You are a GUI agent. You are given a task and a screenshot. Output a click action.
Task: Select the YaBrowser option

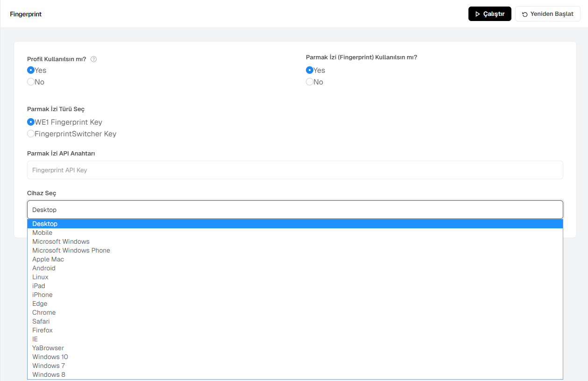point(295,348)
